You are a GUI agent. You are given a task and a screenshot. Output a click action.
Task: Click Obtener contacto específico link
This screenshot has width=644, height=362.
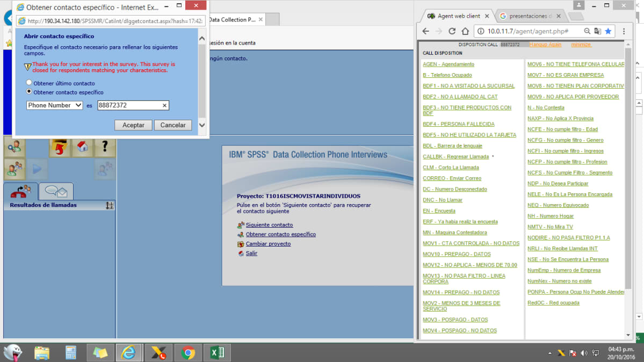click(281, 234)
